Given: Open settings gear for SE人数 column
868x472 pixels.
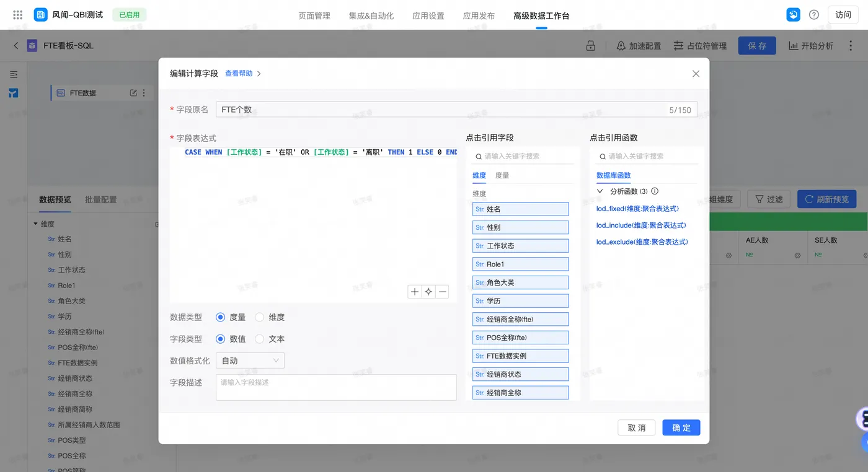Looking at the screenshot, I should pos(865,255).
